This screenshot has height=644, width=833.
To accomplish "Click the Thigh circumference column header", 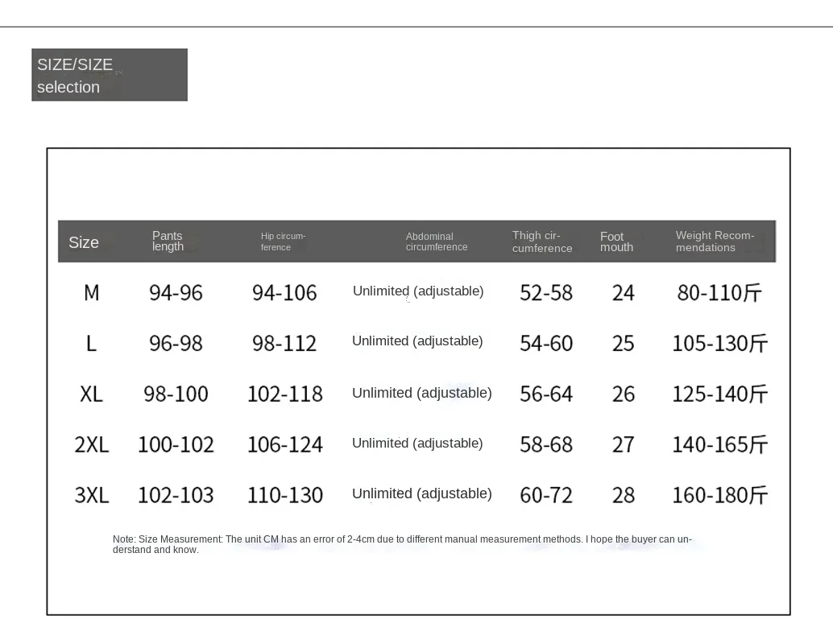I will (x=542, y=242).
